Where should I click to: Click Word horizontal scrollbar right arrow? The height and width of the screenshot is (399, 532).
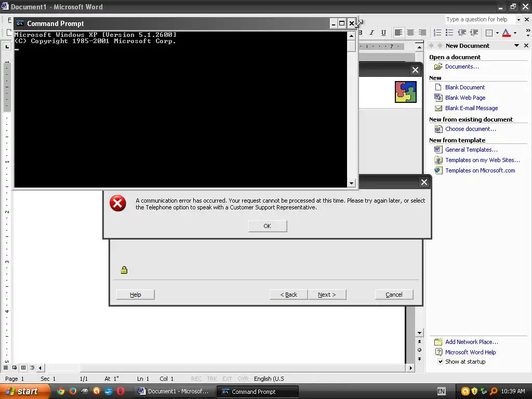point(411,368)
